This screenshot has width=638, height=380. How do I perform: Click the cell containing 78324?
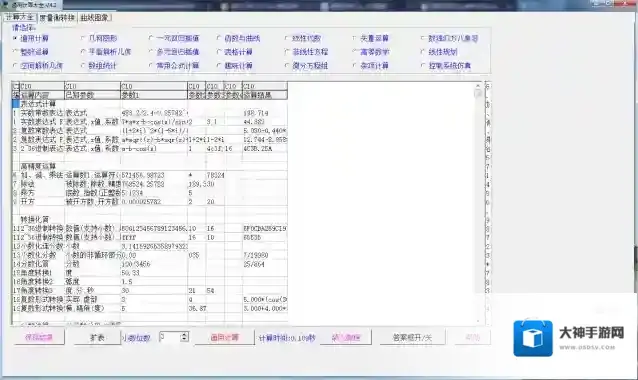[x=215, y=175]
